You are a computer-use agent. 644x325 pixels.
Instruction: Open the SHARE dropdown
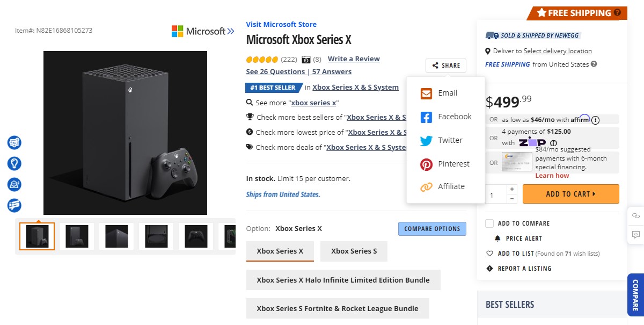(445, 65)
